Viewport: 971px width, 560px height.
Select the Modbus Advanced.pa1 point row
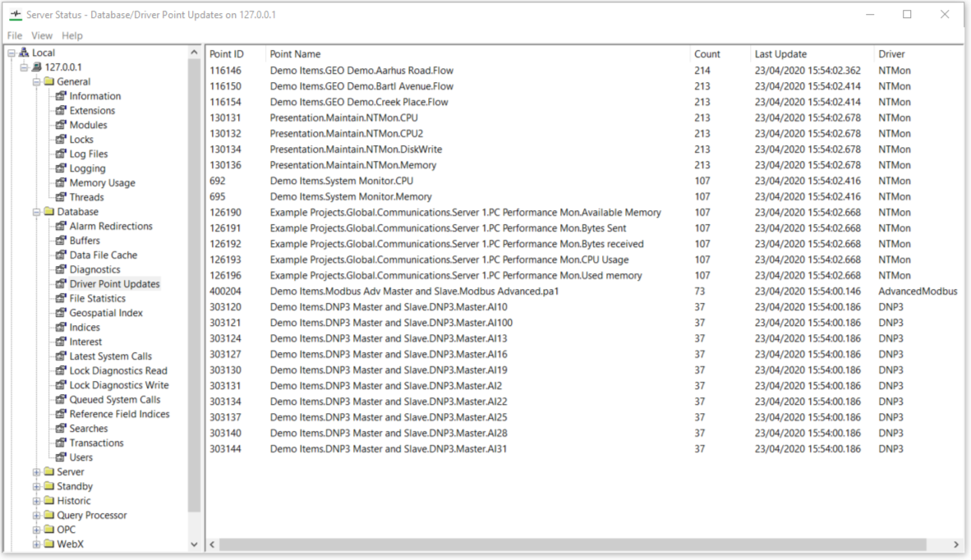coord(414,291)
